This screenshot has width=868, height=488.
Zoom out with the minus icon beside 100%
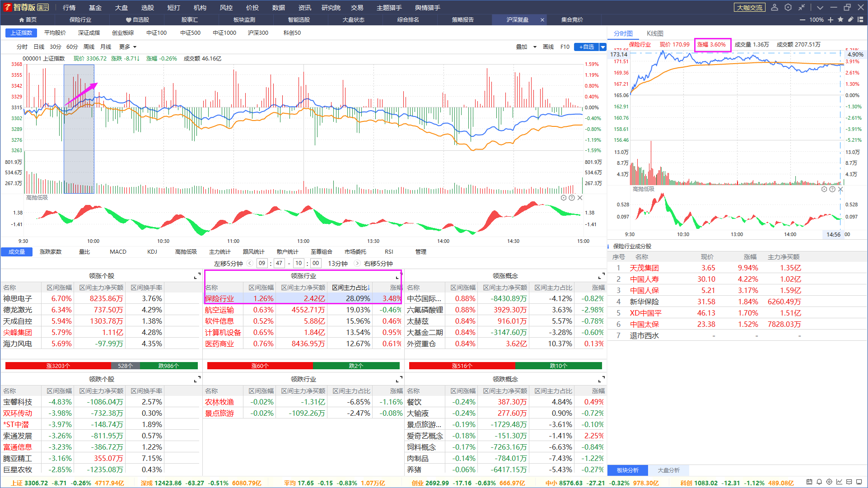coord(803,20)
